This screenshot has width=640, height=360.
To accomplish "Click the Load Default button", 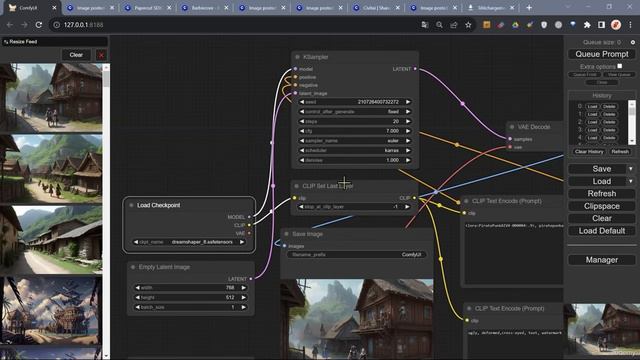I will tap(602, 231).
